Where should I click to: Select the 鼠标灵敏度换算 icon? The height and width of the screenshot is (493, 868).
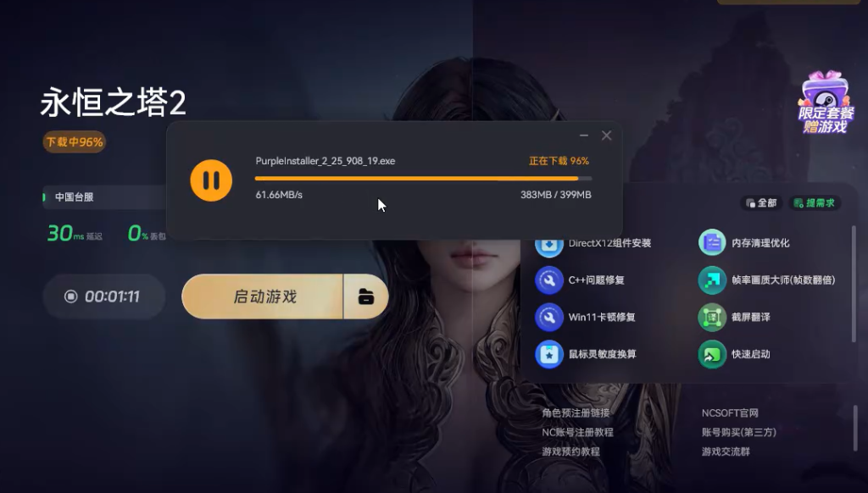[548, 354]
